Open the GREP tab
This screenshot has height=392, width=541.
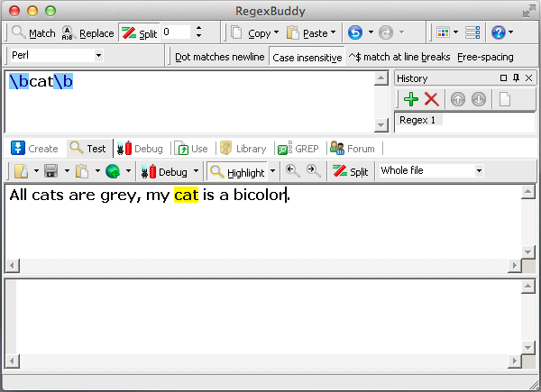298,149
